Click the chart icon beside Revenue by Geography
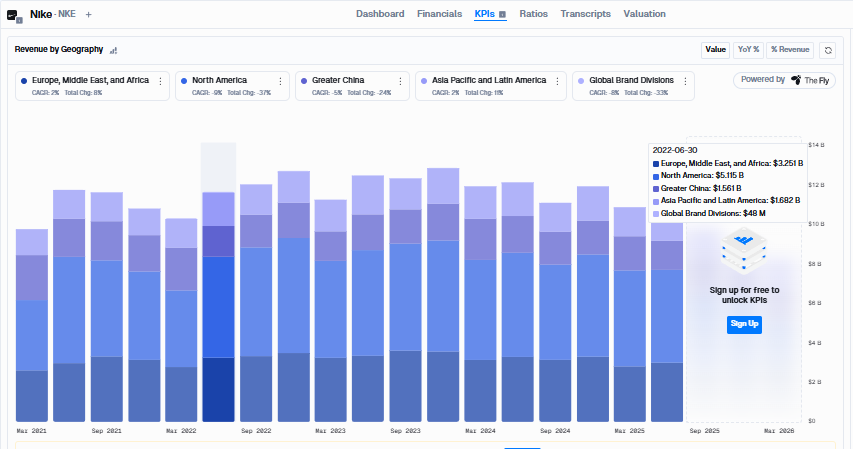This screenshot has width=853, height=449. [x=113, y=50]
